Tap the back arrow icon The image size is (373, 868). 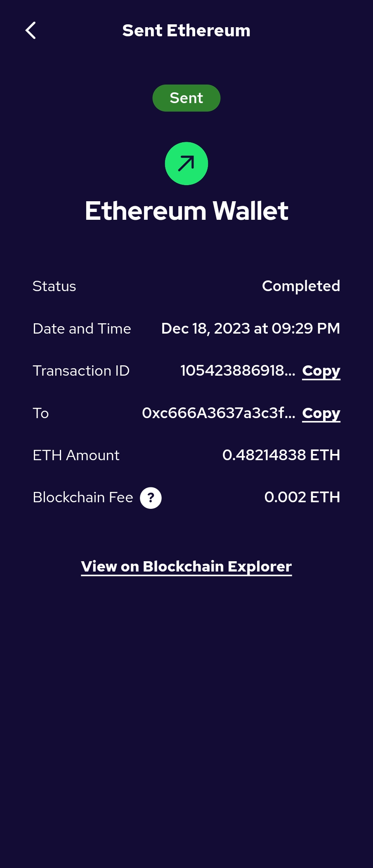coord(31,31)
